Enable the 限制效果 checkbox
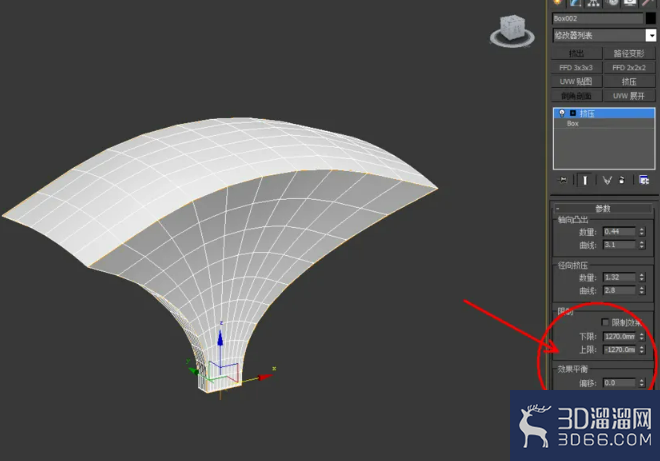Viewport: 660px width, 461px height. [605, 322]
